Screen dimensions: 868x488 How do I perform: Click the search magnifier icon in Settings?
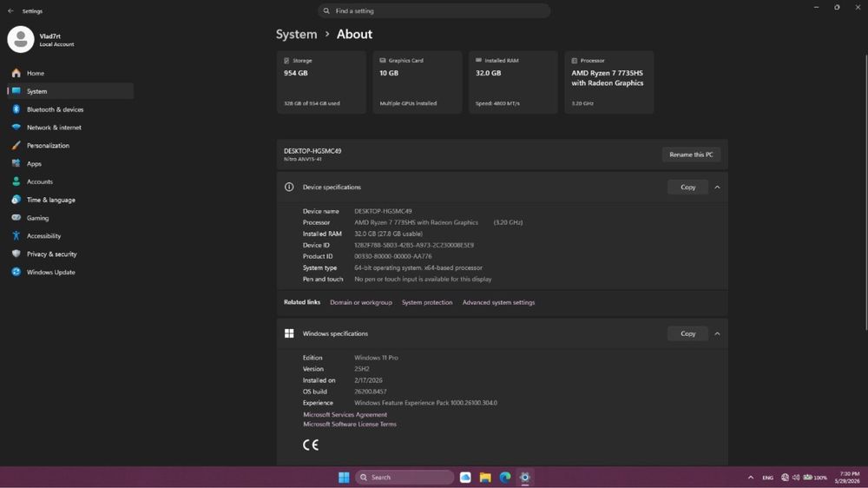[x=326, y=10]
